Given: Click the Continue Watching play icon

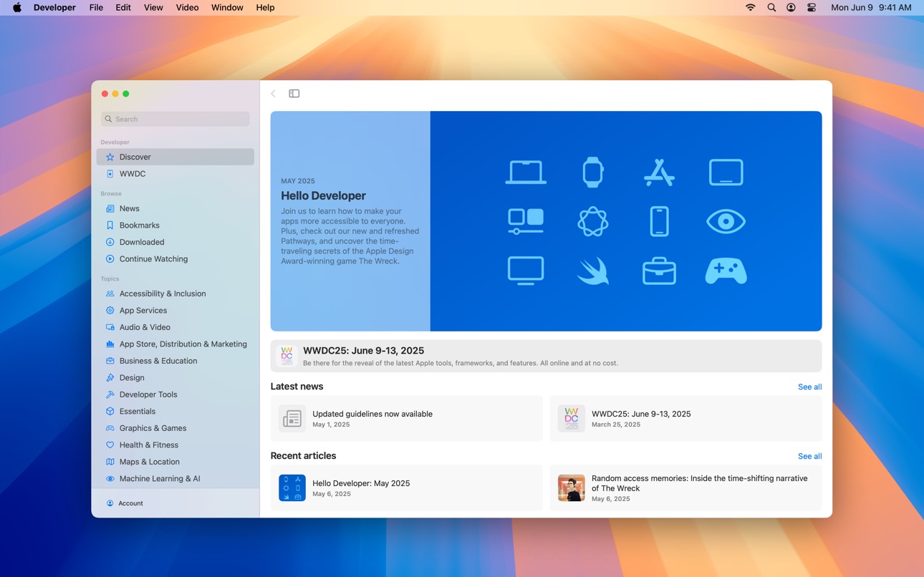Looking at the screenshot, I should pos(110,259).
